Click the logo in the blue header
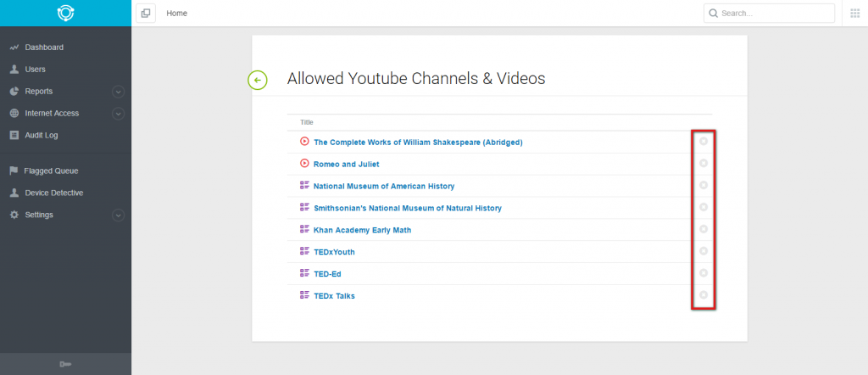Screen dimensions: 868x375 click(x=65, y=13)
